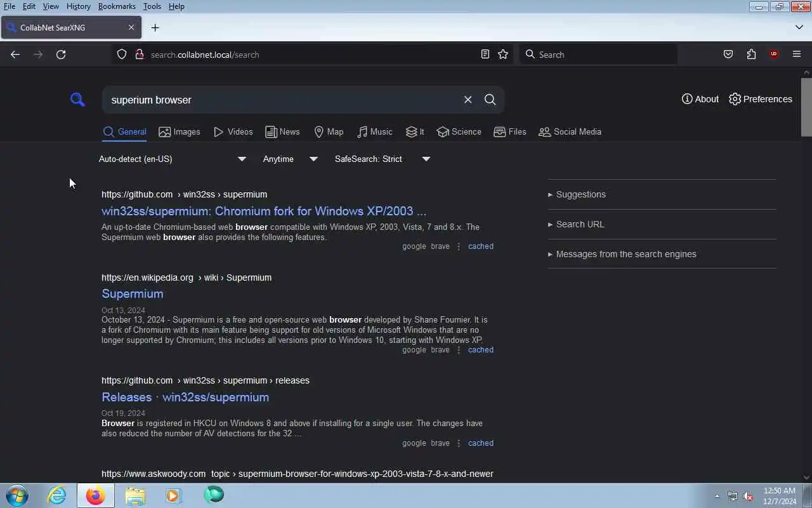This screenshot has height=508, width=812.
Task: Open the Help menu
Action: pyautogui.click(x=176, y=6)
